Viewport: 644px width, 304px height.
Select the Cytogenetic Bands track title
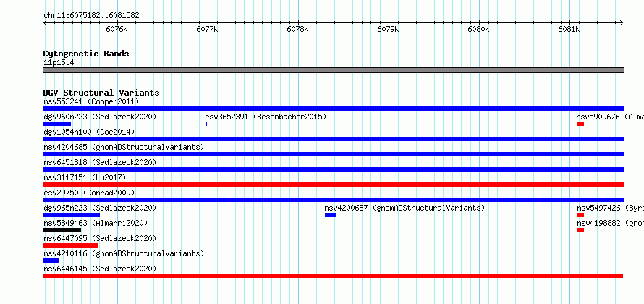[x=86, y=54]
